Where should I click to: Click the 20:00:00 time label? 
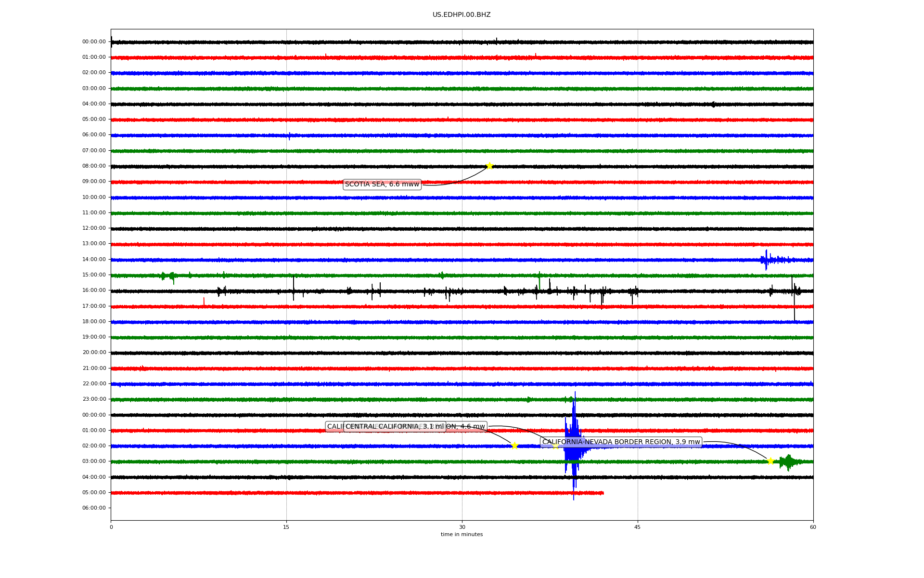point(94,353)
